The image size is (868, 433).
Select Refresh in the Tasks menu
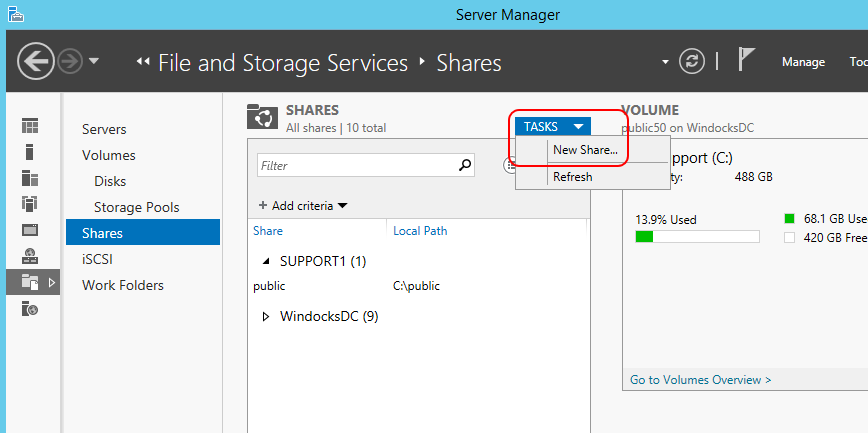pos(572,177)
